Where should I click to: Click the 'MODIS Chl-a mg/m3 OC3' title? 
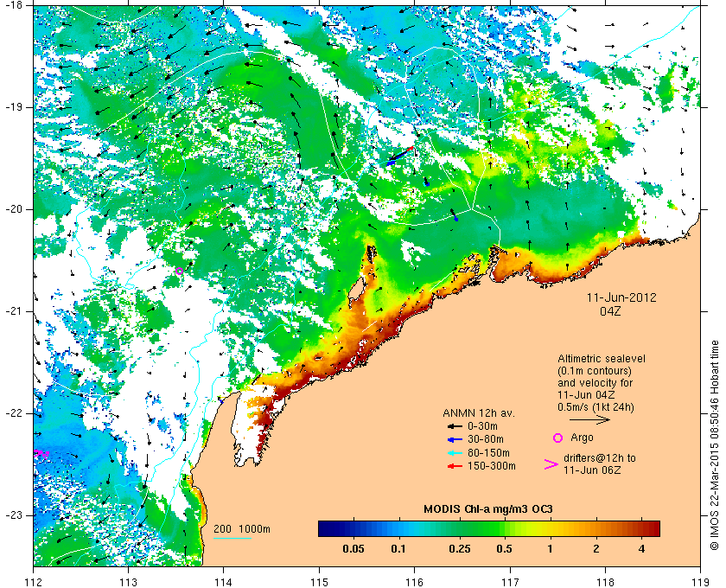[x=488, y=509]
